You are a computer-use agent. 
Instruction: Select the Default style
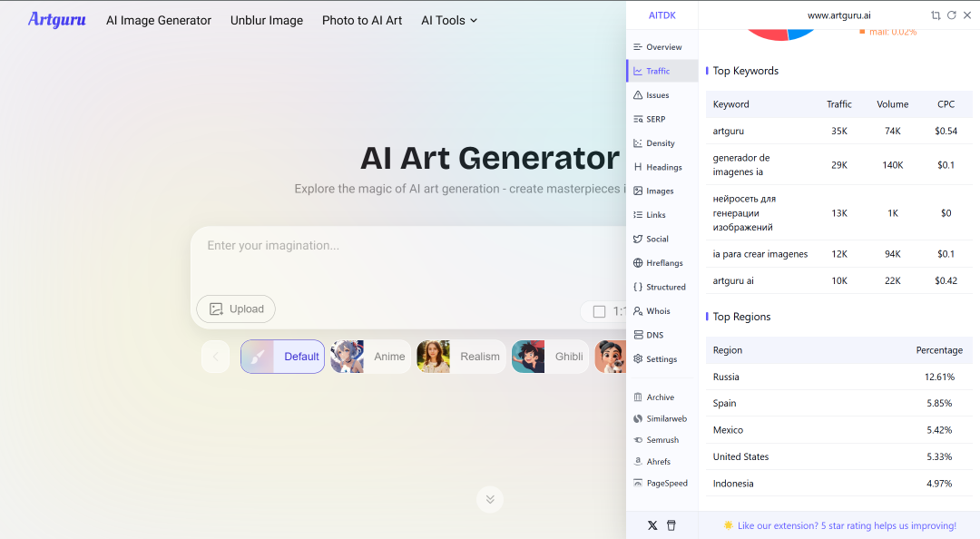tap(282, 357)
